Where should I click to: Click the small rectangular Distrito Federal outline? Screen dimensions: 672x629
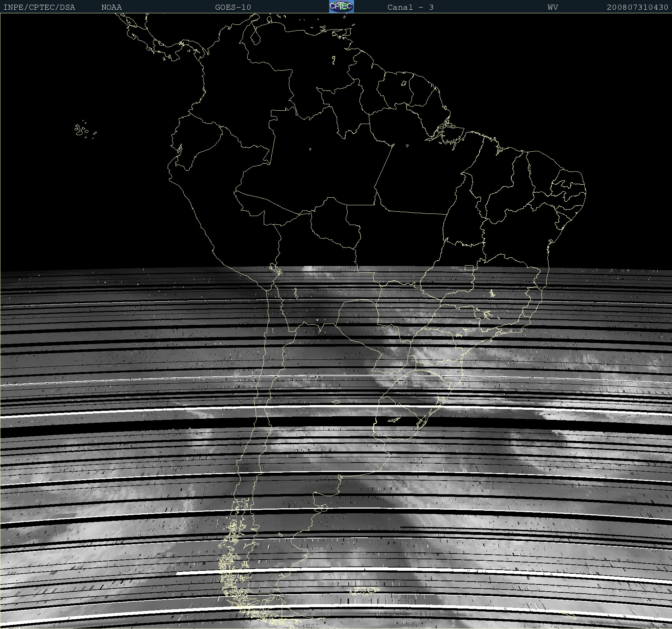pyautogui.click(x=469, y=268)
